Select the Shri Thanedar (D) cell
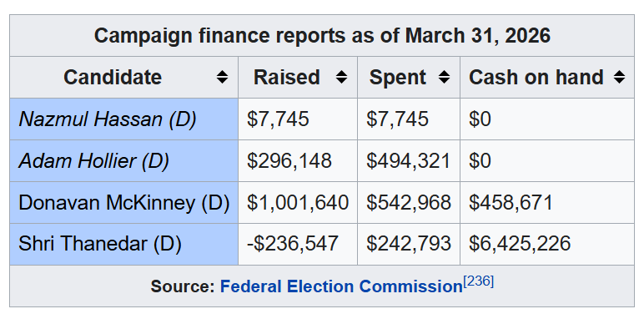 tap(124, 244)
